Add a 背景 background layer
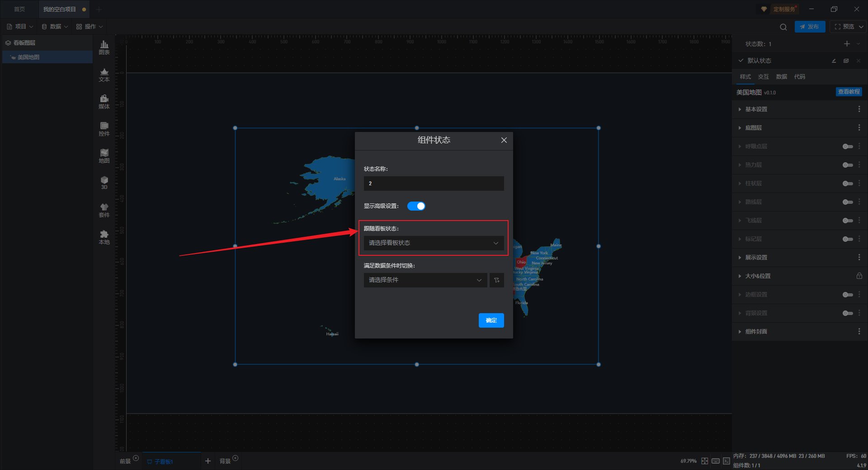The image size is (868, 470). (235, 458)
